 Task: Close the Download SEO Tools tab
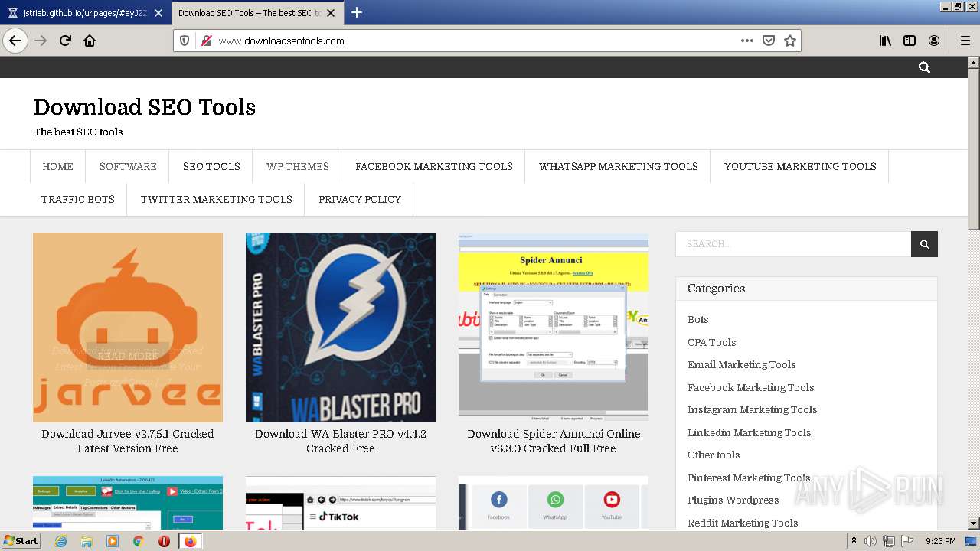[331, 12]
